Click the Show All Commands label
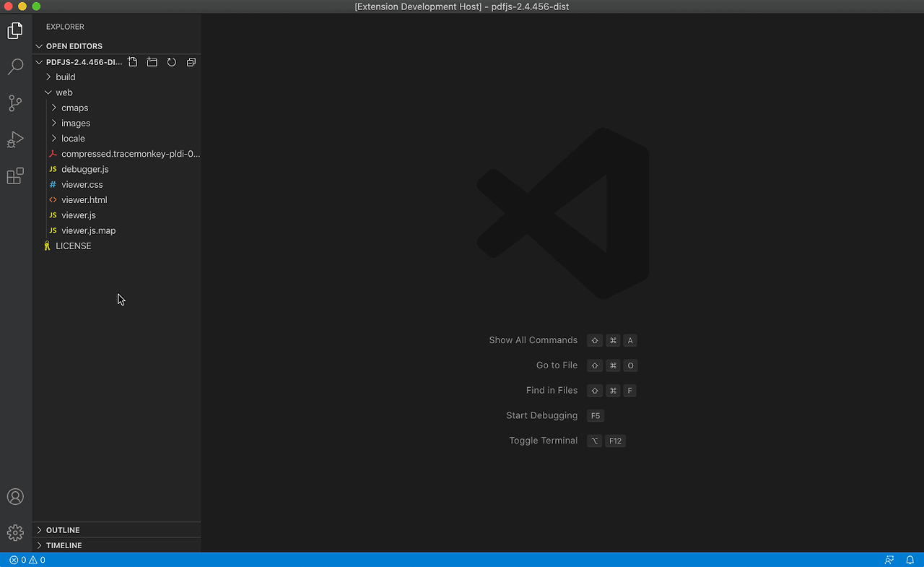This screenshot has height=567, width=924. click(x=533, y=340)
